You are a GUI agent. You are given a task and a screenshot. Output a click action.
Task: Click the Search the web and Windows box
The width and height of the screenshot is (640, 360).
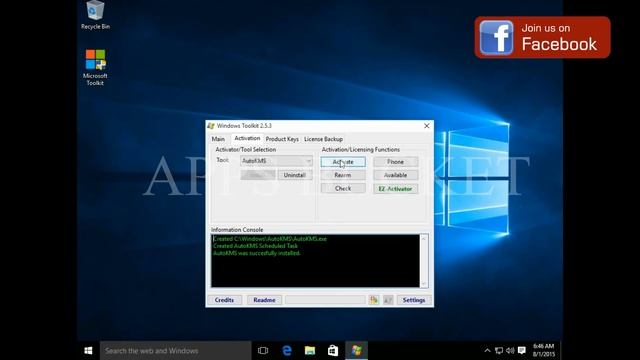[176, 351]
